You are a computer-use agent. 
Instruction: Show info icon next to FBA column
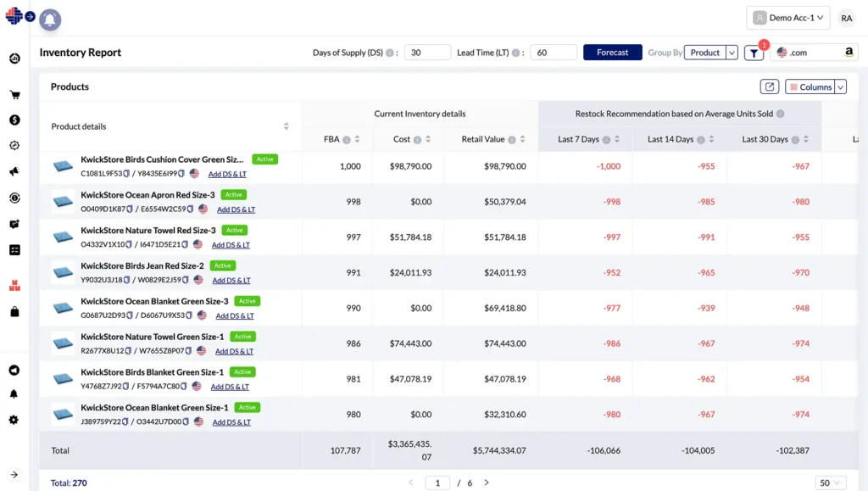click(x=347, y=140)
